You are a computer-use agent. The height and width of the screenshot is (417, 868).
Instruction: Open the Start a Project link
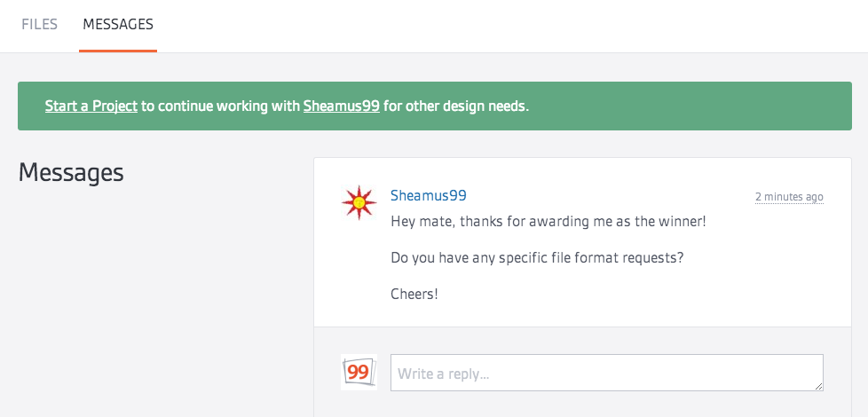click(91, 106)
